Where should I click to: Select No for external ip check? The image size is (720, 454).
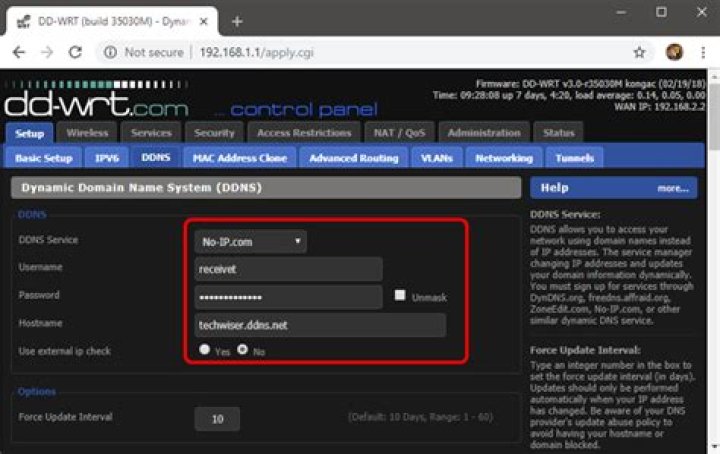tap(241, 351)
